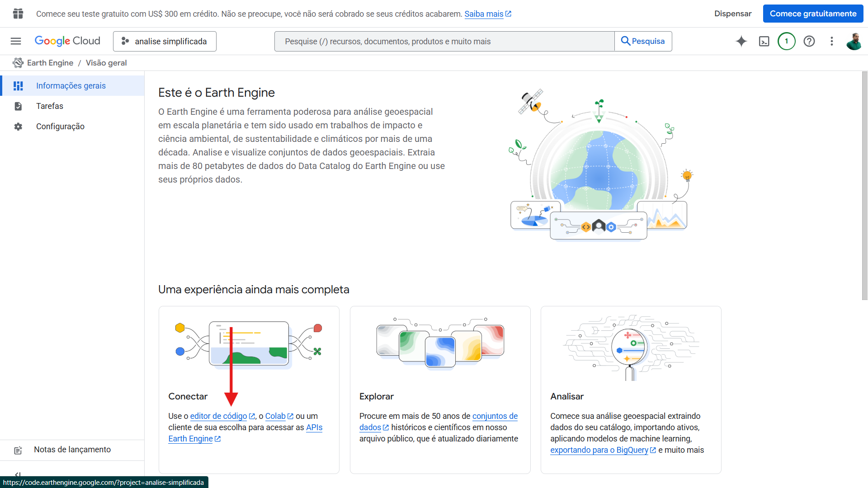Expand the main navigation hamburger menu

(15, 41)
